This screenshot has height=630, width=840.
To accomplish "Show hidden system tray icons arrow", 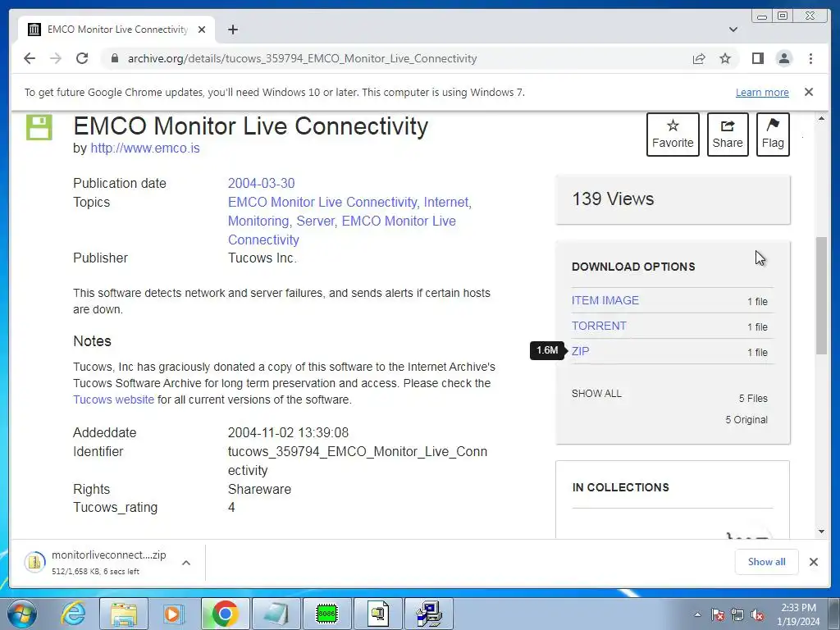I will point(697,614).
